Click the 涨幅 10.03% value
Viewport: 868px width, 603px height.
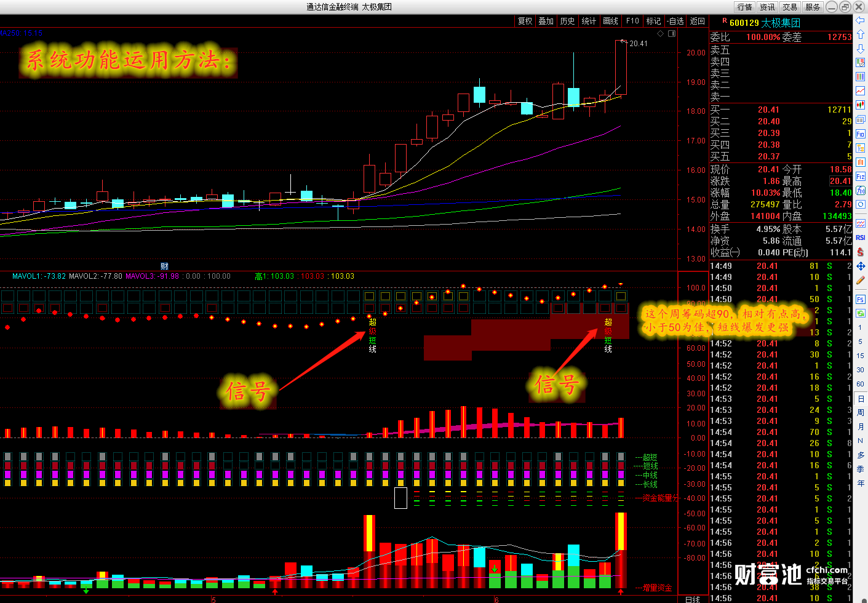coord(765,193)
